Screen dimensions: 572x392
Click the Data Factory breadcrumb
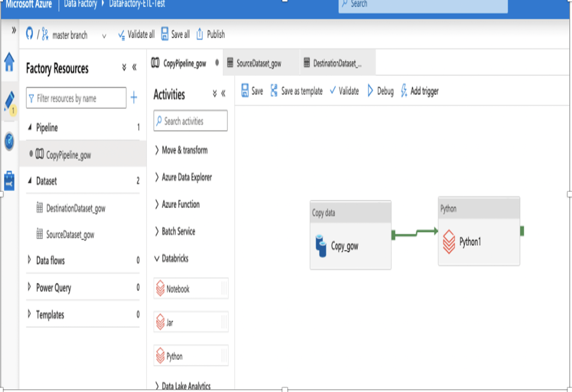coord(80,4)
